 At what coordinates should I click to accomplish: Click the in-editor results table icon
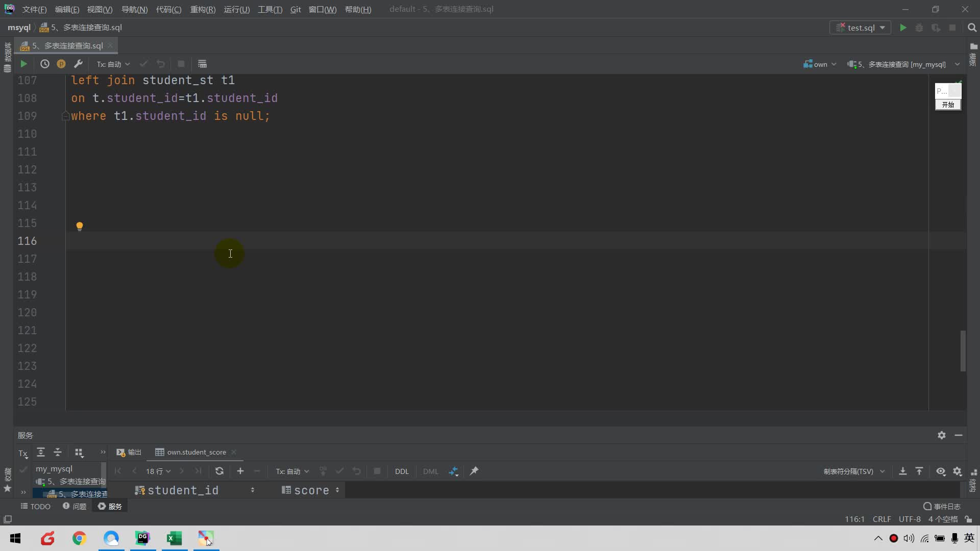tap(202, 64)
